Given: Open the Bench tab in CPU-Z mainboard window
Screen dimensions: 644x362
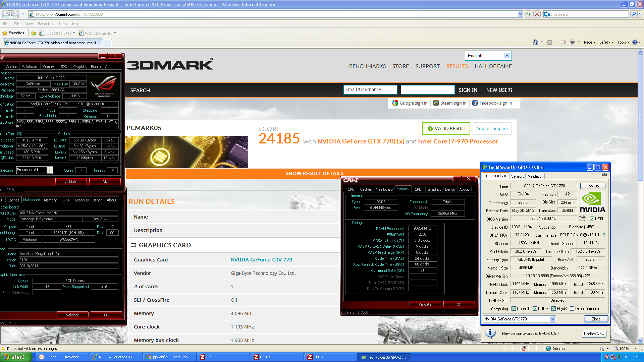Looking at the screenshot, I should [x=97, y=200].
